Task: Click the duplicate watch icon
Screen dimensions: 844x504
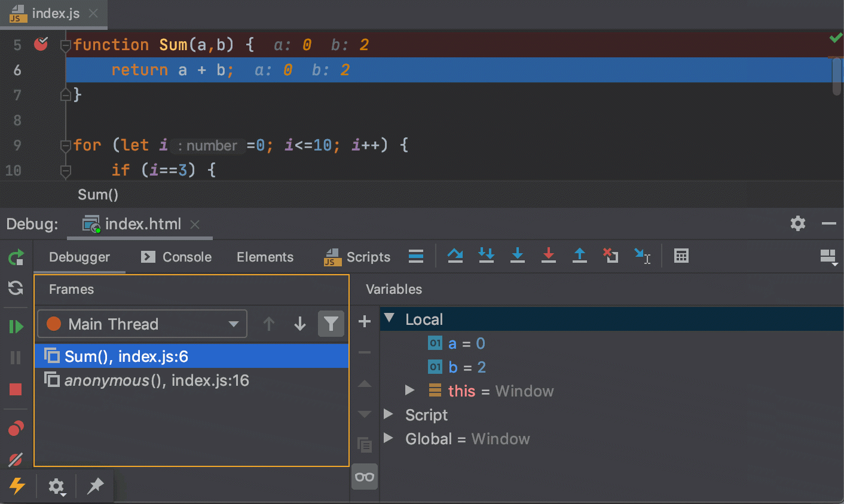Action: tap(365, 445)
